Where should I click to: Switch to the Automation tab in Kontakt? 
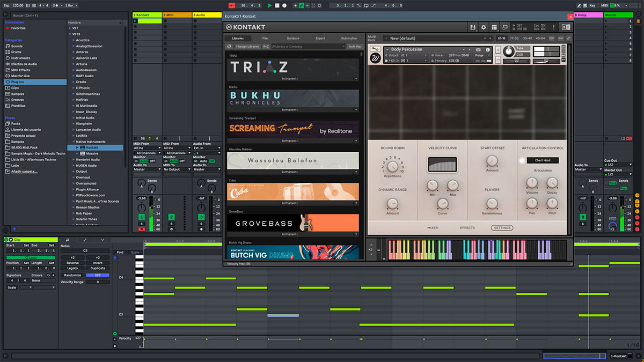pos(349,38)
